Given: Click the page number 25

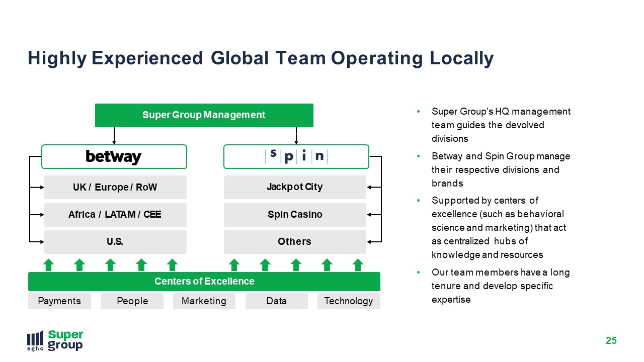Looking at the screenshot, I should click(611, 341).
